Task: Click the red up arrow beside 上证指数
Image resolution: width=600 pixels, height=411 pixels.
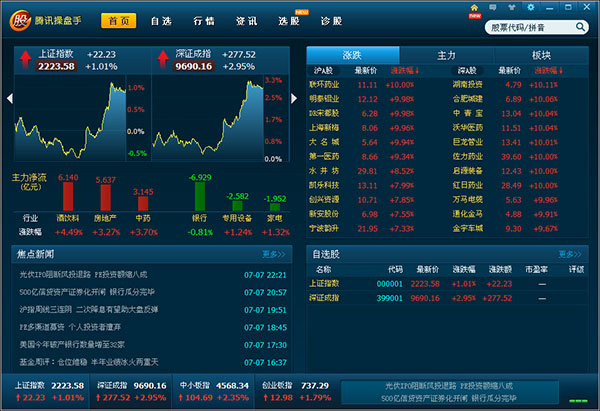Action: pos(26,60)
